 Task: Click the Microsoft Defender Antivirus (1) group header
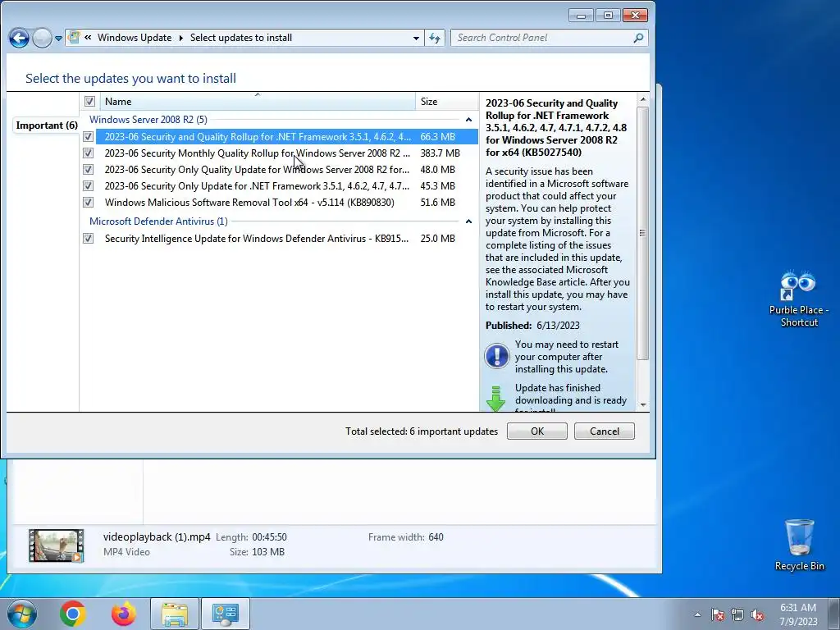point(158,221)
